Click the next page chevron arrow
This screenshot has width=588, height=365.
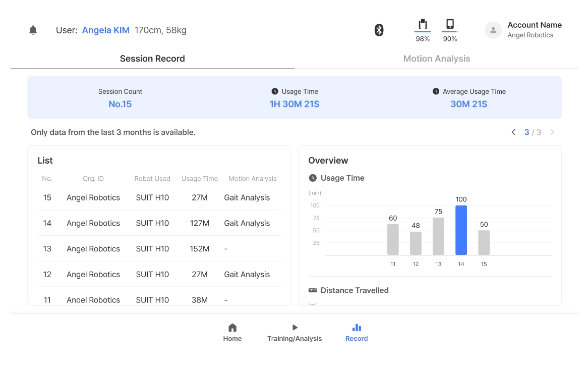552,132
